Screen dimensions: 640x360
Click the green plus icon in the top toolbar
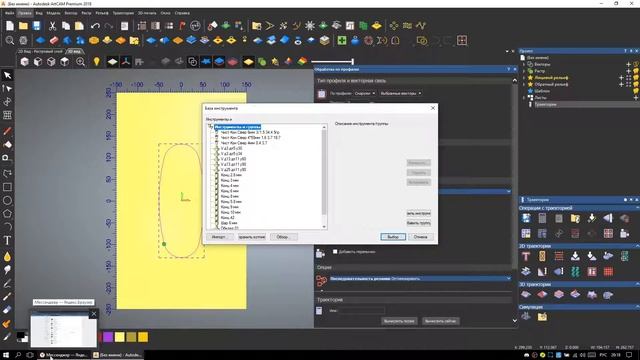click(x=342, y=40)
